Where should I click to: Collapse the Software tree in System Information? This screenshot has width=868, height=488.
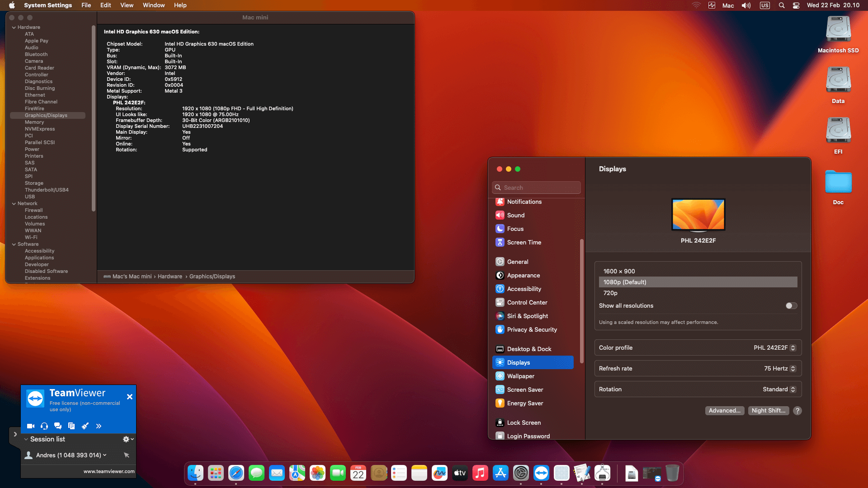(x=14, y=244)
